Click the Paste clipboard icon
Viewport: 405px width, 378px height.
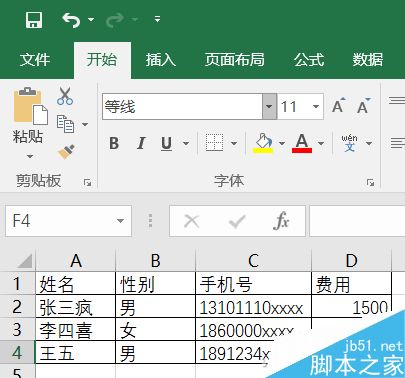click(31, 106)
